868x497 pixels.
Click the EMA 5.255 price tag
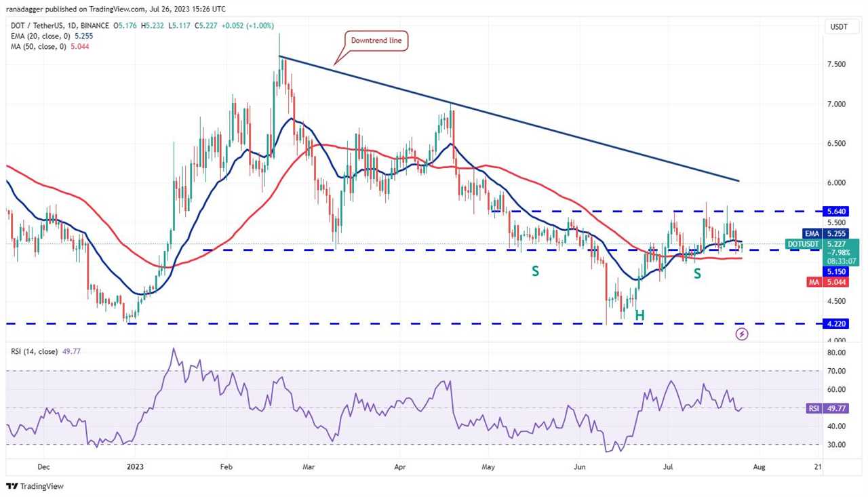[826, 233]
